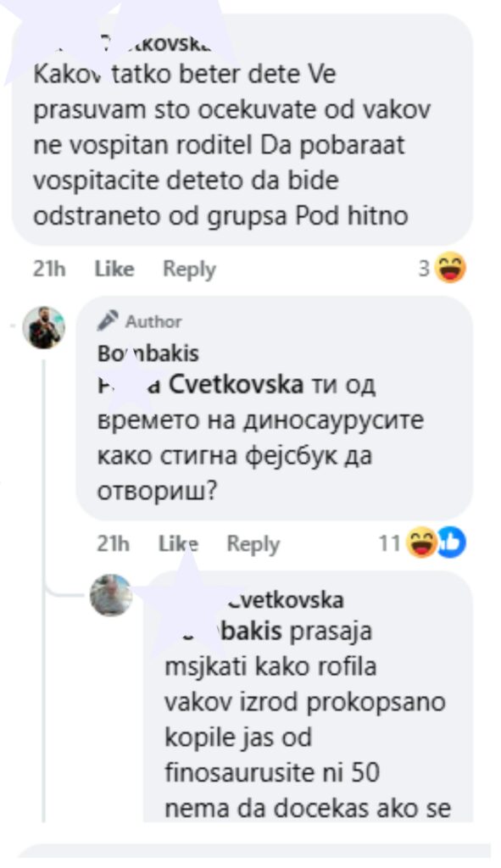Like the Bombakis author reply
Screen dimensions: 501x868
(x=178, y=543)
